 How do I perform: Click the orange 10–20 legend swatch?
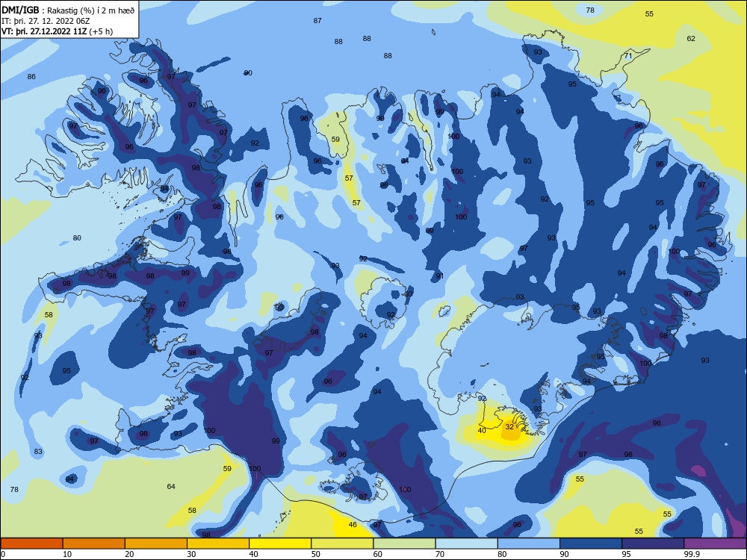(94, 544)
